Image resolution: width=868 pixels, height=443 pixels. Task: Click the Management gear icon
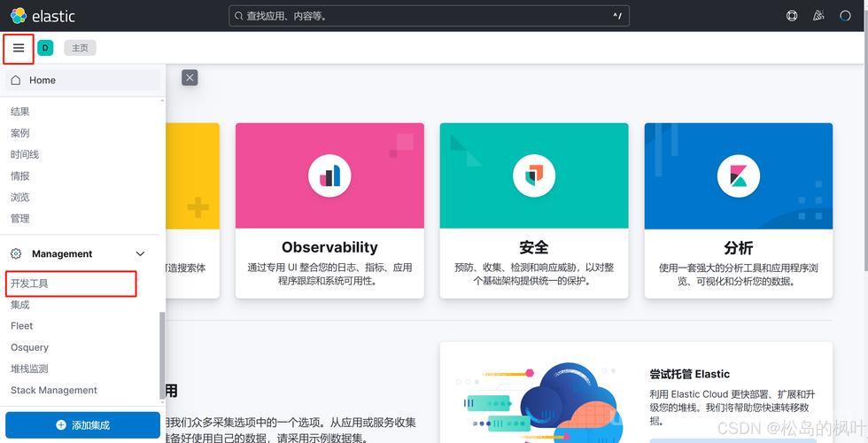(16, 253)
